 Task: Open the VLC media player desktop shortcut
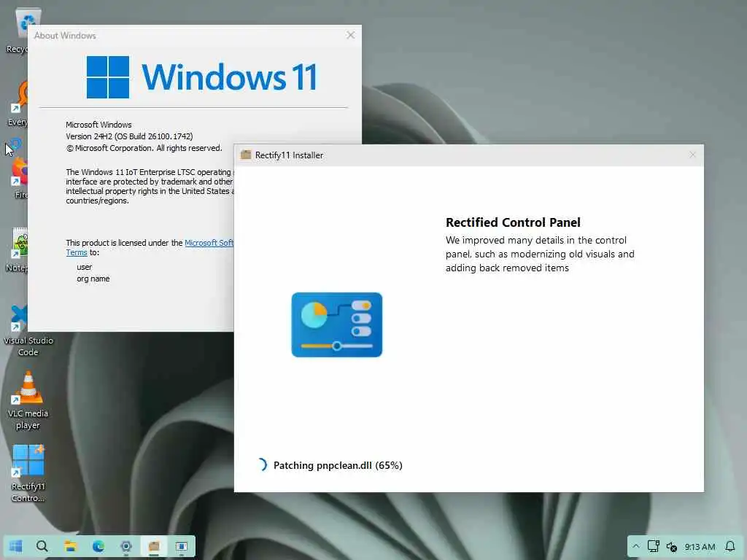click(x=28, y=400)
